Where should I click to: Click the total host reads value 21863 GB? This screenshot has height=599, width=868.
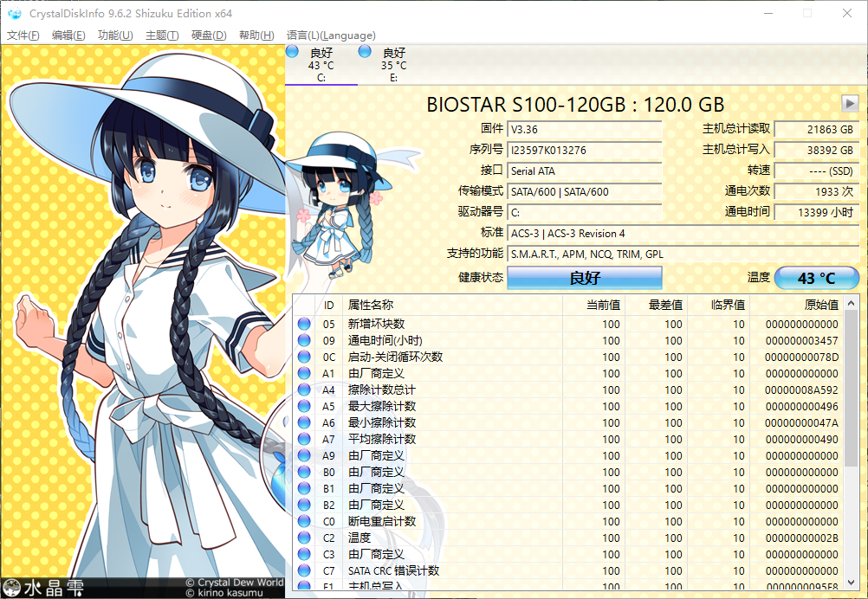(817, 130)
